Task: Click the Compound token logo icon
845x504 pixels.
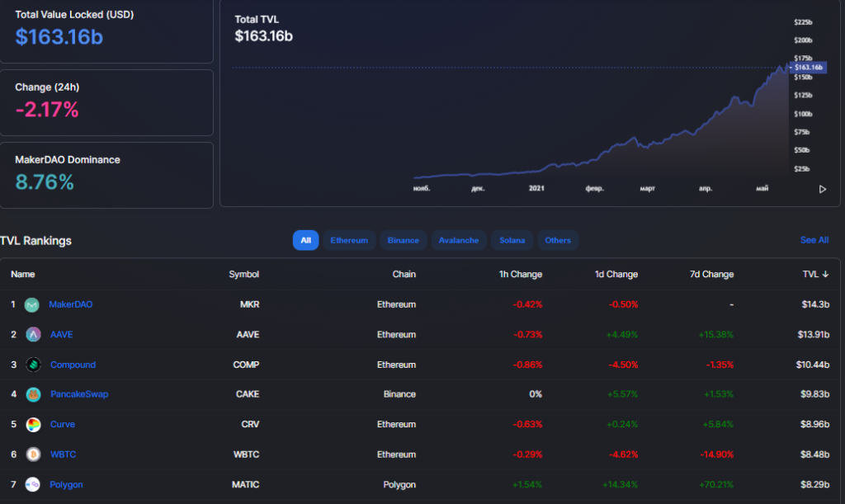Action: tap(33, 365)
